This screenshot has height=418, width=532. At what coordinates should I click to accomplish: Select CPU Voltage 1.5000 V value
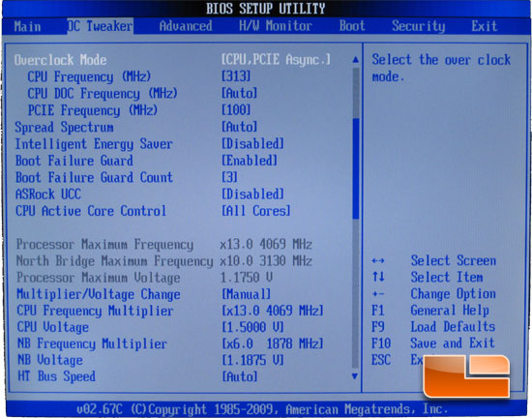point(252,327)
